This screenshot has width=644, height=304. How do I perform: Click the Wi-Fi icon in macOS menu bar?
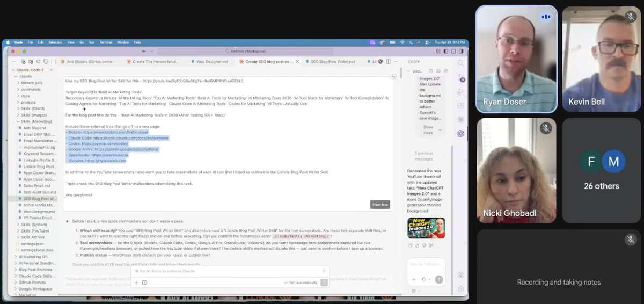pos(402,42)
